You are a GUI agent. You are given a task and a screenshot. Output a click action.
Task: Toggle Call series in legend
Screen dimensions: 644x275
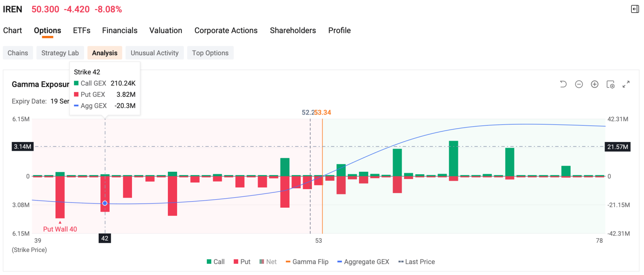[x=216, y=262]
